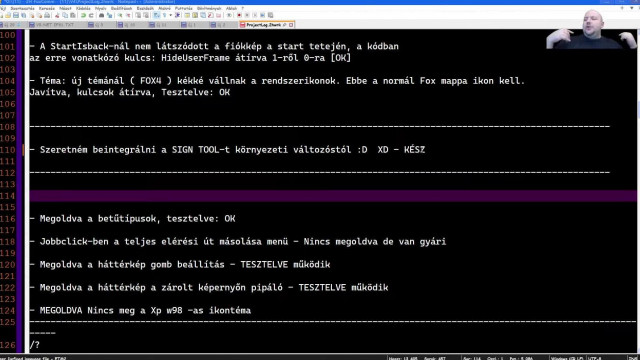Close the ProjectLog tab with its red X
This screenshot has width=640, height=360.
point(291,25)
